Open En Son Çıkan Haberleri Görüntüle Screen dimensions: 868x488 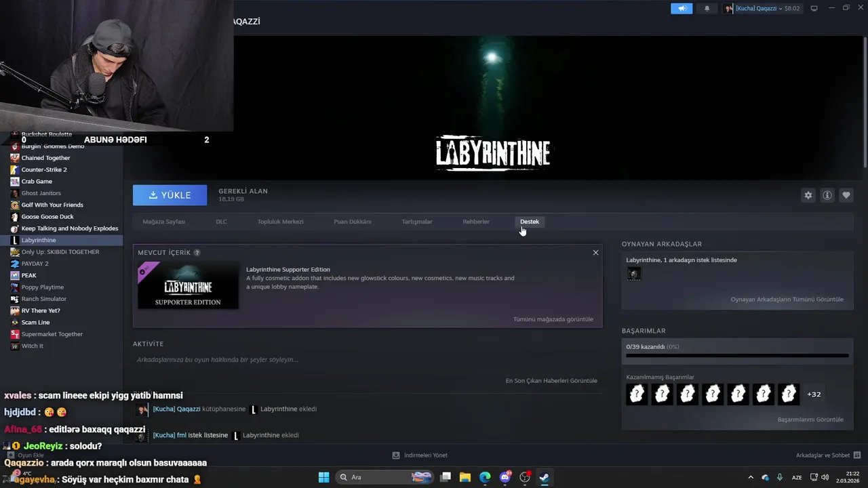coord(551,381)
